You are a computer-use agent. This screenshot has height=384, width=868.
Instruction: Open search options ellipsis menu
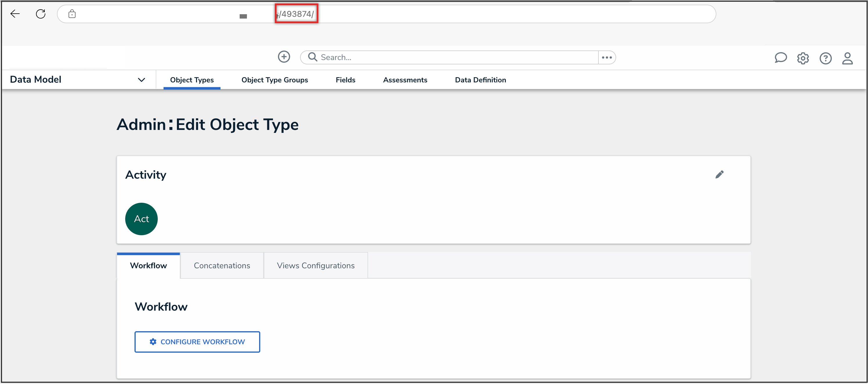pos(607,57)
